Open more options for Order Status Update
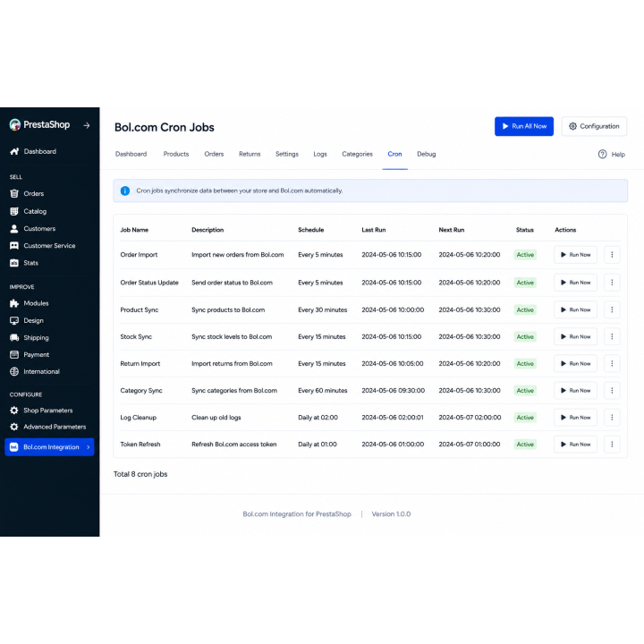This screenshot has width=644, height=644. [612, 283]
